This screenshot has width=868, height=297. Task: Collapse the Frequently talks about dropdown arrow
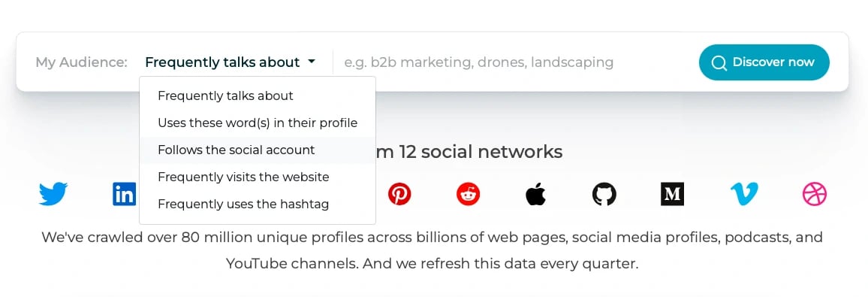pyautogui.click(x=312, y=62)
